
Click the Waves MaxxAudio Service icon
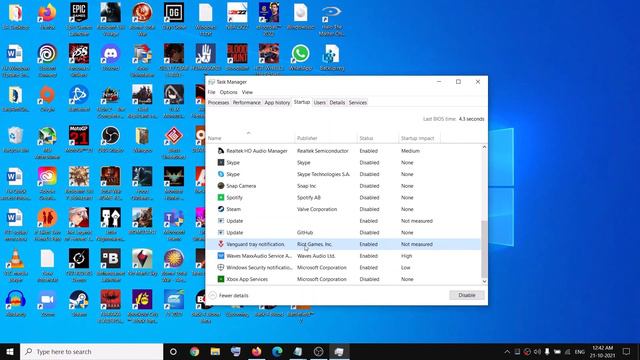221,256
